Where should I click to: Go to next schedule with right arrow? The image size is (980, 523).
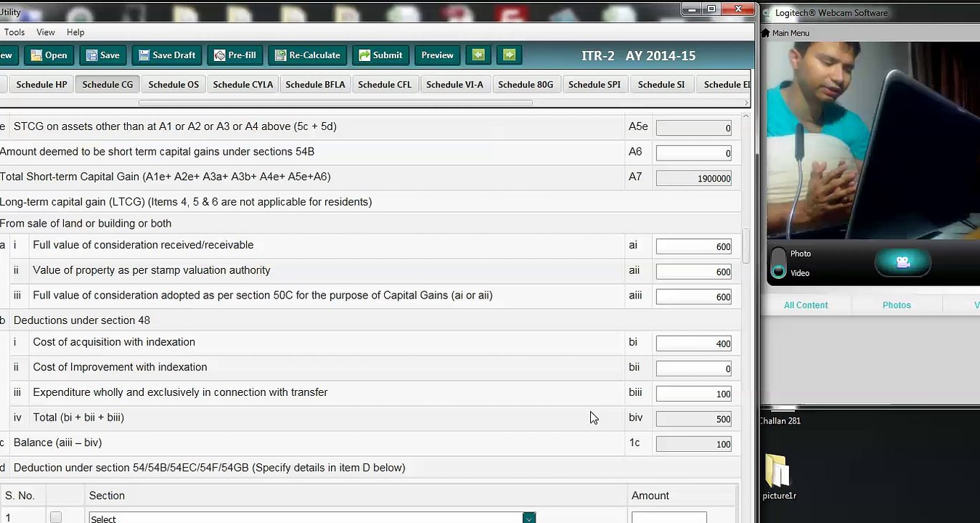click(x=509, y=54)
